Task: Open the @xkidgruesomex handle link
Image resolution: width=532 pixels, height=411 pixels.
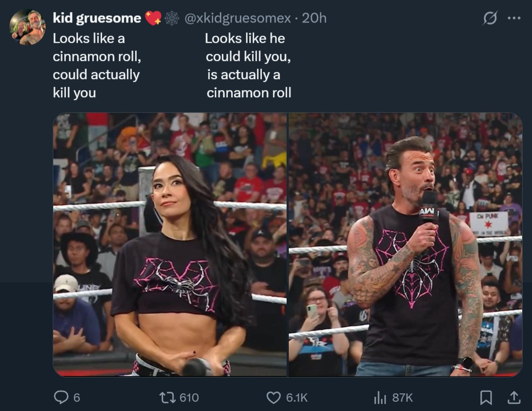Action: click(238, 18)
